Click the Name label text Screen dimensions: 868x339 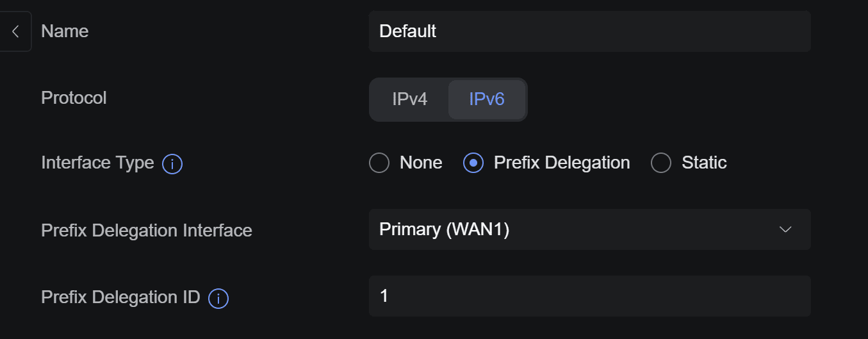coord(65,31)
